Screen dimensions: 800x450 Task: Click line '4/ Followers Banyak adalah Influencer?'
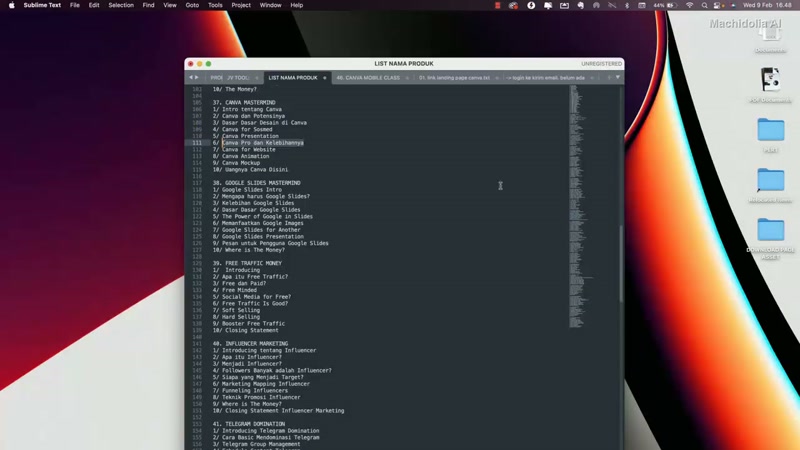[x=272, y=370]
